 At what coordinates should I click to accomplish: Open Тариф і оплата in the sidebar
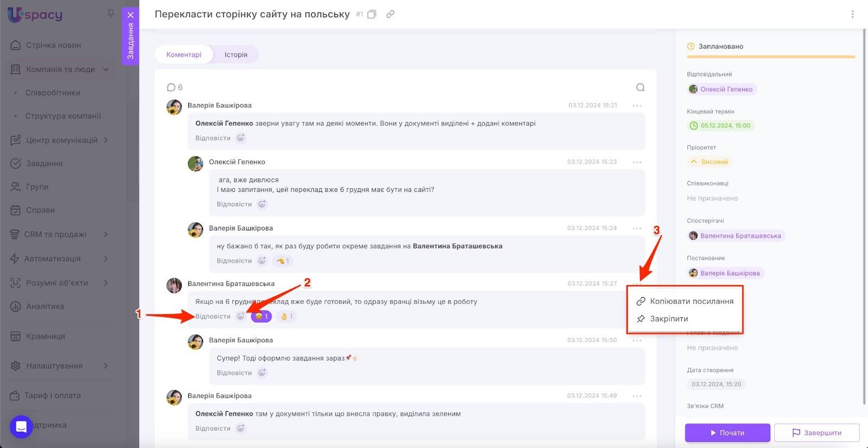click(x=52, y=395)
